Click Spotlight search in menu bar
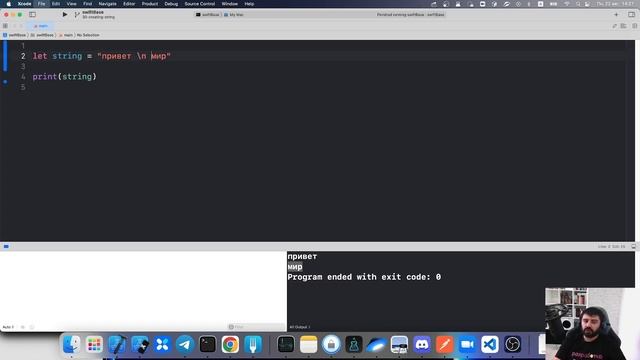Image resolution: width=640 pixels, height=360 pixels. click(578, 4)
